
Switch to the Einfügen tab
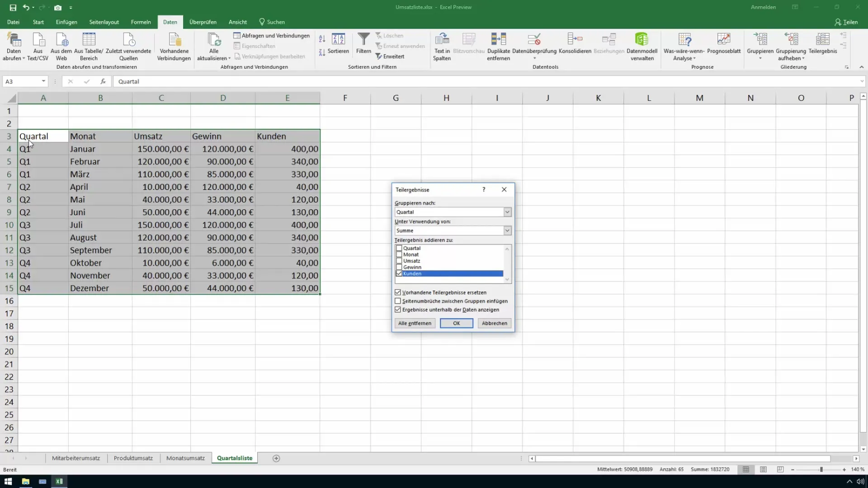pos(66,22)
